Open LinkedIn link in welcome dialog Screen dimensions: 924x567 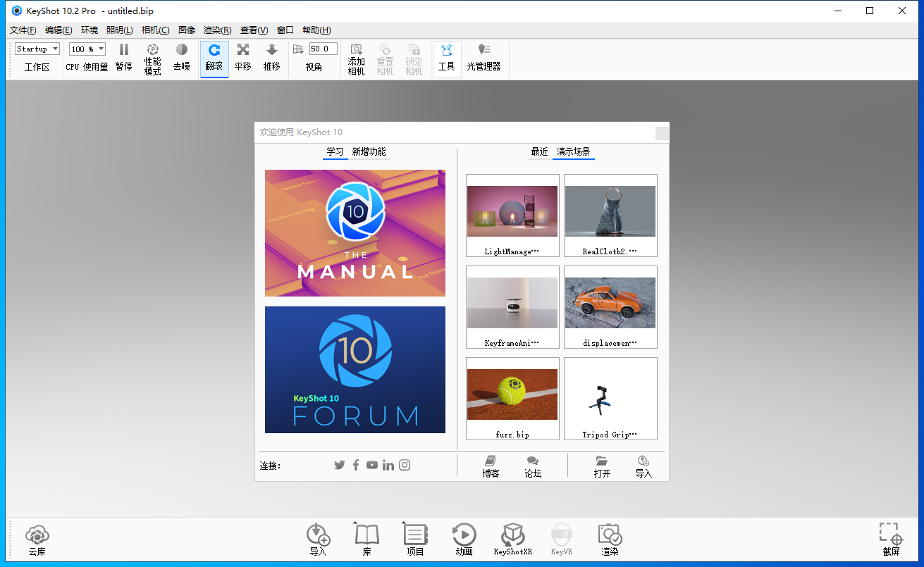point(388,465)
